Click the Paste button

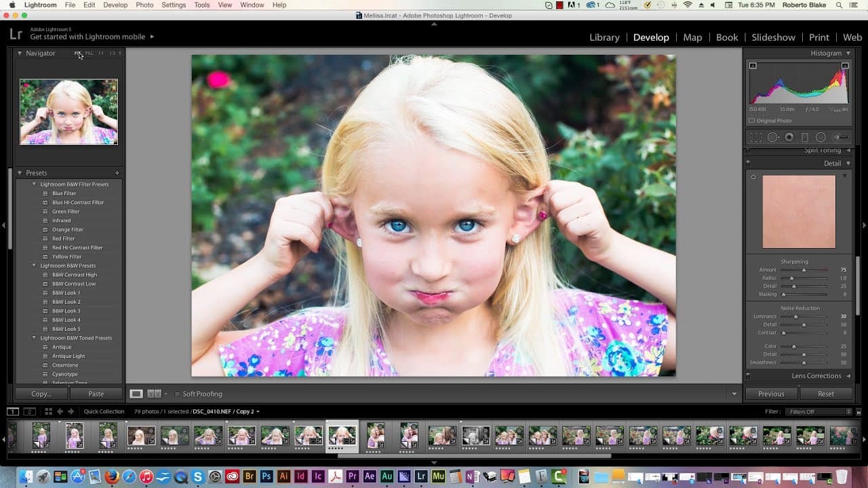96,394
